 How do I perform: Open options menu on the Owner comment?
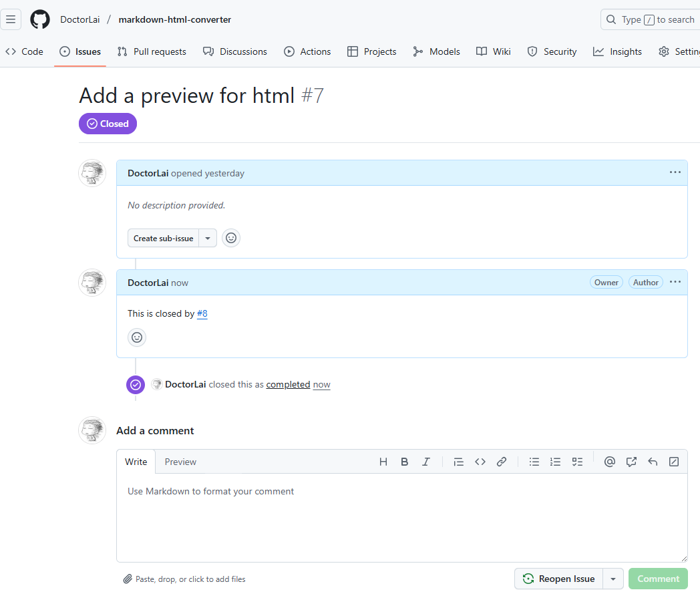coord(675,282)
